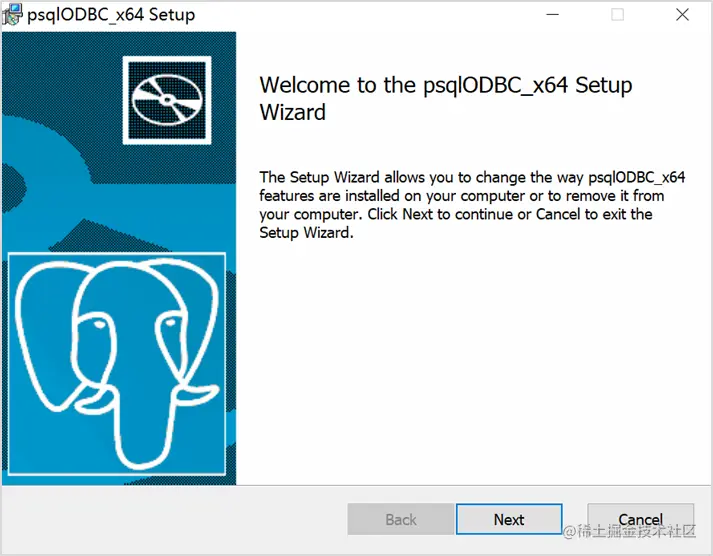713x556 pixels.
Task: Click the PostgreSQL elephant logo image
Action: coord(117,364)
